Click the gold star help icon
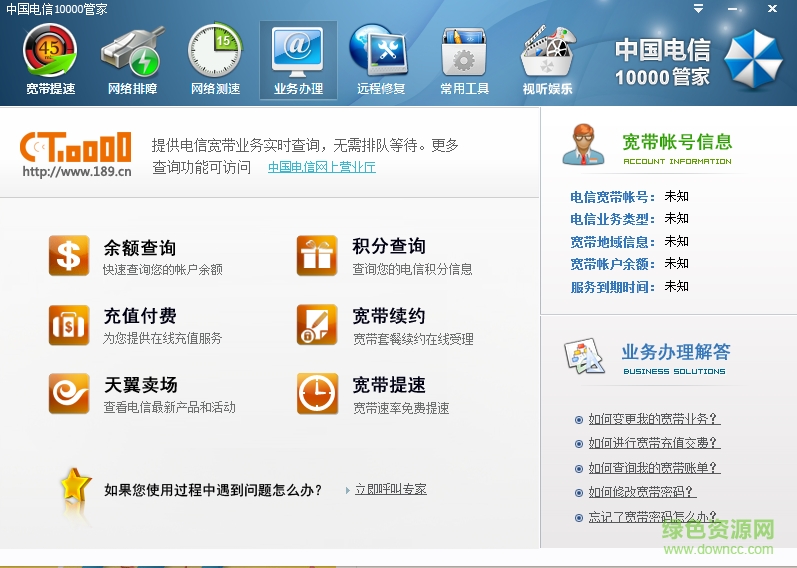 pyautogui.click(x=75, y=485)
